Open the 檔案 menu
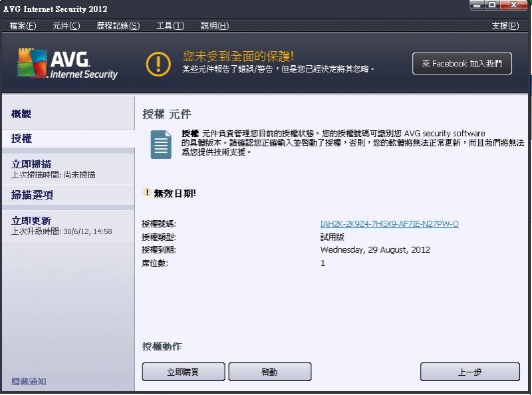Image resolution: width=532 pixels, height=395 pixels. (23, 26)
